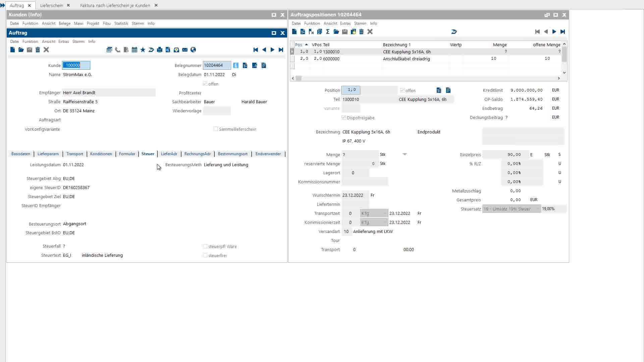This screenshot has height=362, width=644.
Task: Click the sigma sum icon in Auftragspositionen toolbar
Action: coord(328,32)
